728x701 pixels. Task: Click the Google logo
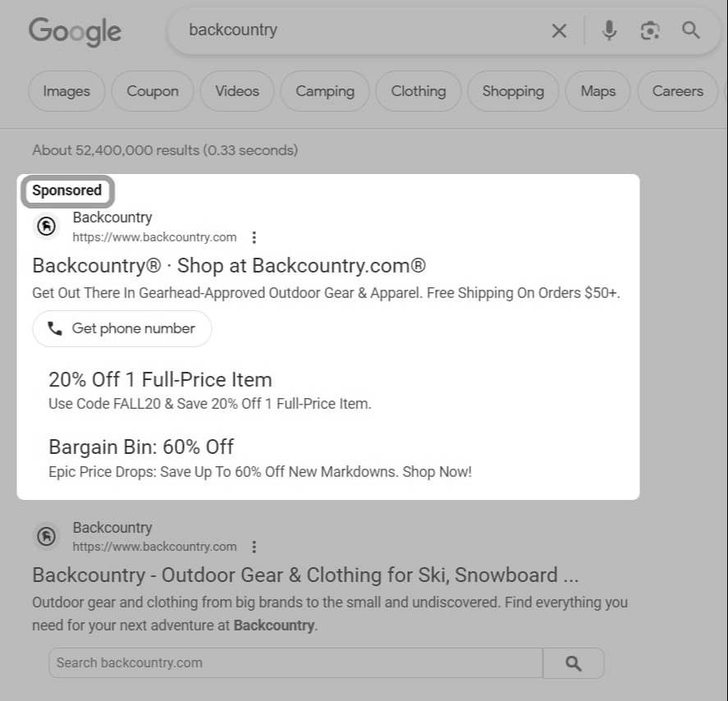point(75,31)
